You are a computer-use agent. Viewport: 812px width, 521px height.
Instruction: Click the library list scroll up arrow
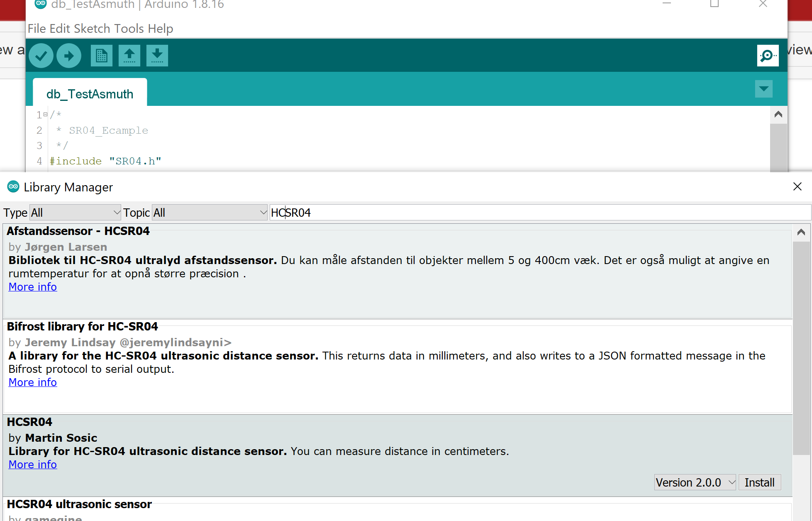[x=801, y=232]
